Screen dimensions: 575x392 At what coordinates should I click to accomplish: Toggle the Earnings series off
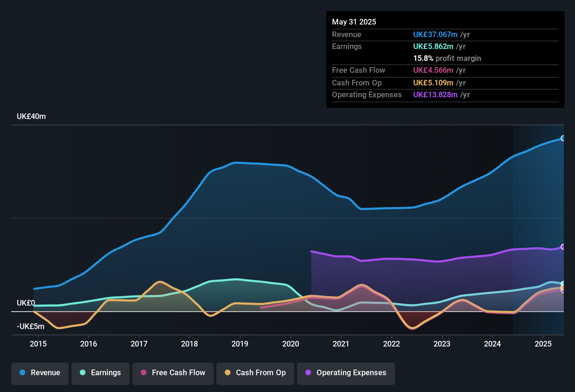pos(101,373)
